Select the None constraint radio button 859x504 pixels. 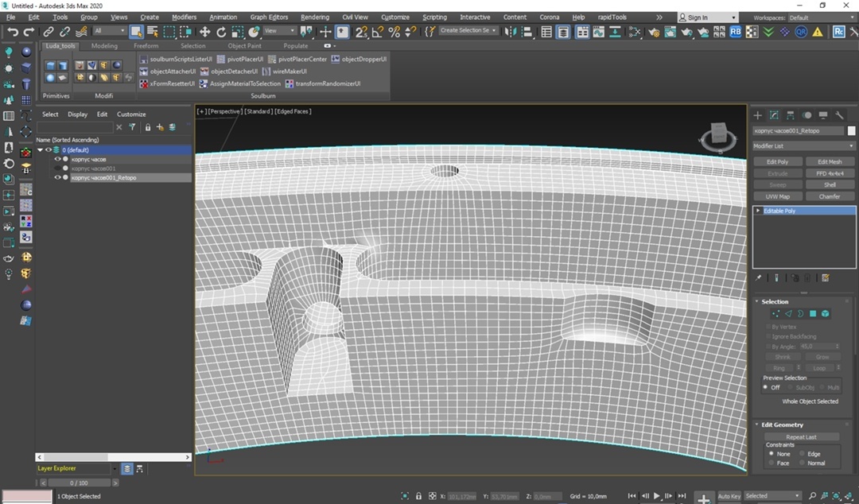pos(772,454)
